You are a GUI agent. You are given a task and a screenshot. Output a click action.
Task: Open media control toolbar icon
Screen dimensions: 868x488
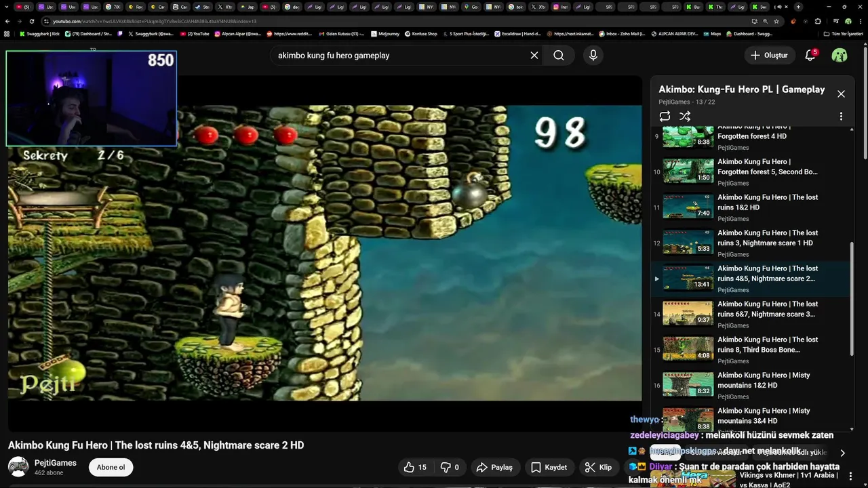tap(835, 21)
